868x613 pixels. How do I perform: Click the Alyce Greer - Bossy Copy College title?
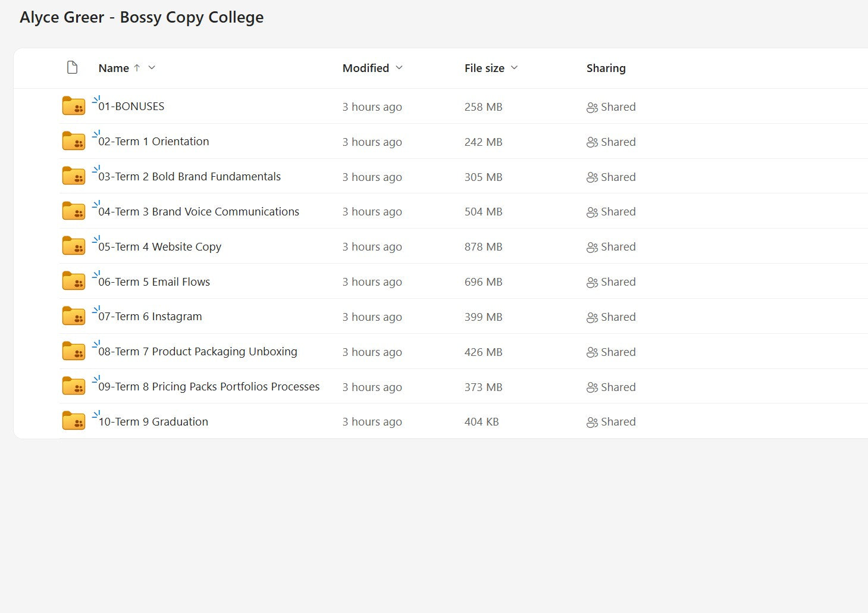coord(142,17)
